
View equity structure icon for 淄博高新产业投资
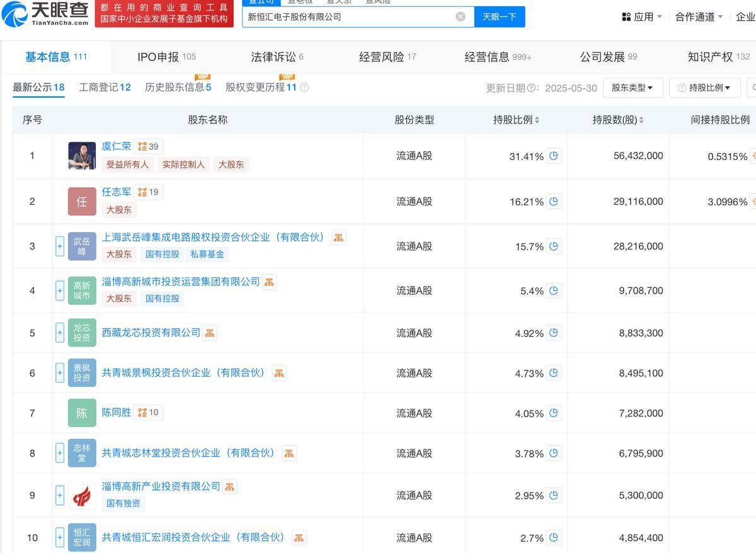(229, 487)
